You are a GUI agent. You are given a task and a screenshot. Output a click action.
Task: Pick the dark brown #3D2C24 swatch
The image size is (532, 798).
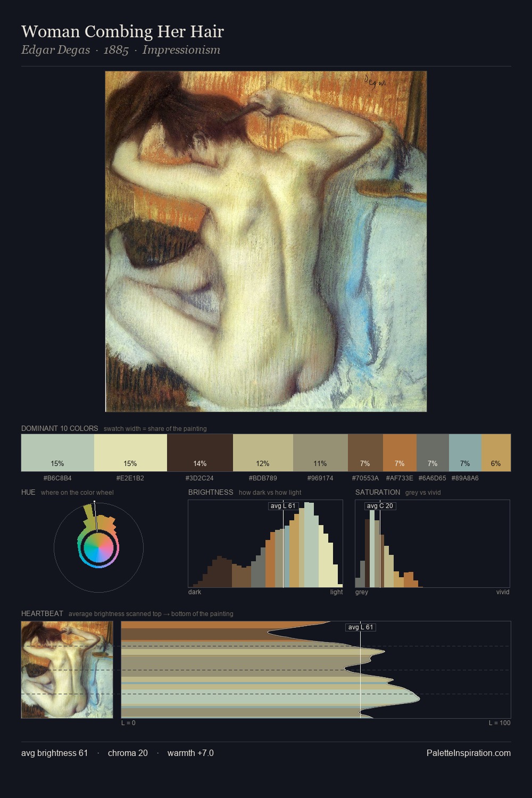tap(200, 453)
